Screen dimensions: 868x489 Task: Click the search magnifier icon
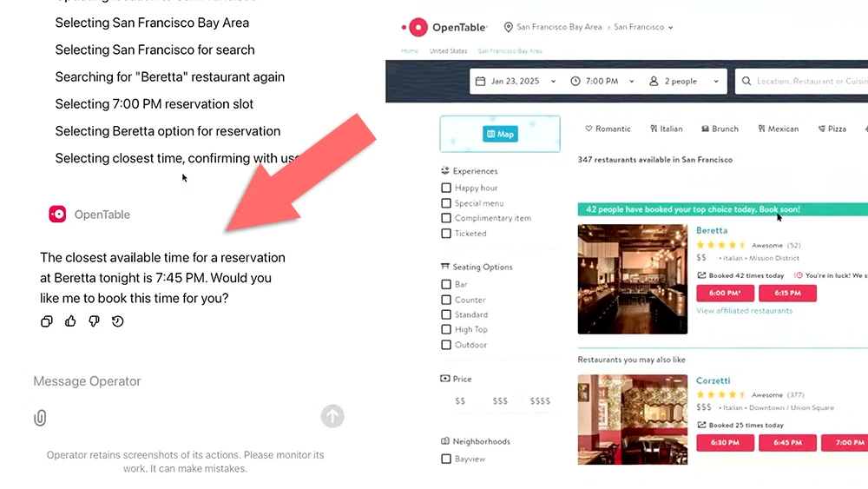746,82
